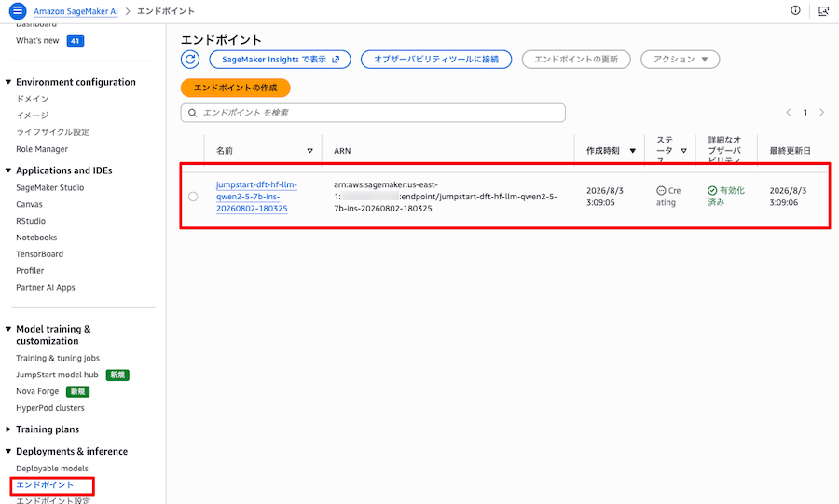Click the 最終更新日 column header
This screenshot has width=839, height=504.
790,151
